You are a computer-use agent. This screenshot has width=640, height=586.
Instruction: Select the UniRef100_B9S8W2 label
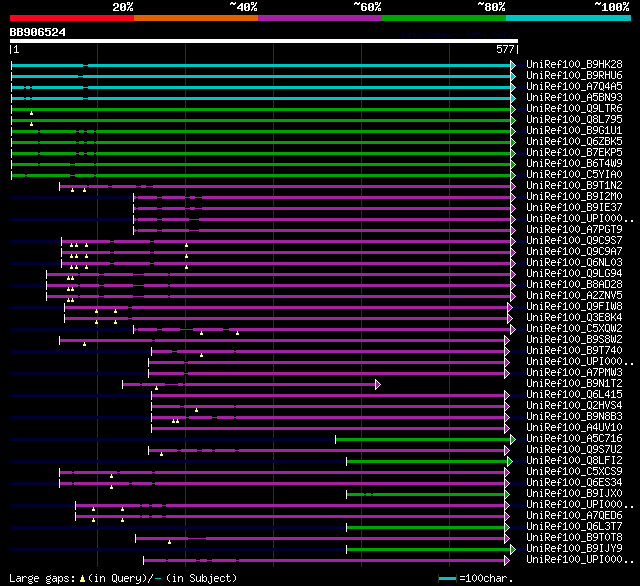coord(574,340)
